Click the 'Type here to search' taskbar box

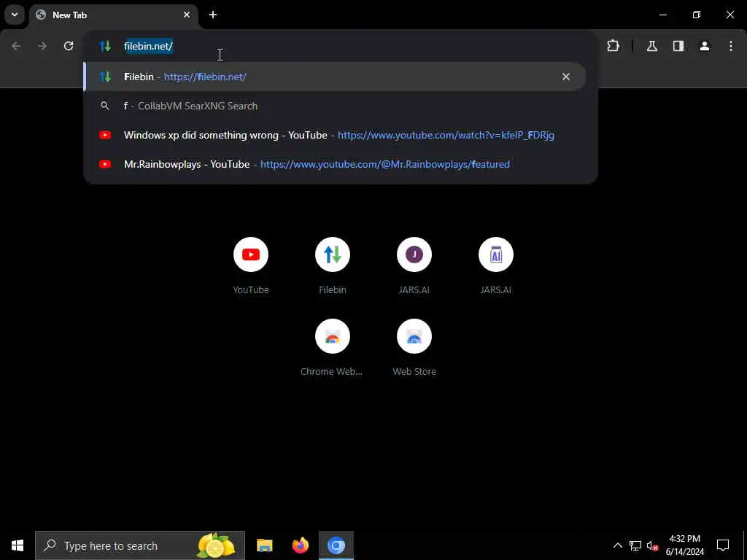pos(140,545)
